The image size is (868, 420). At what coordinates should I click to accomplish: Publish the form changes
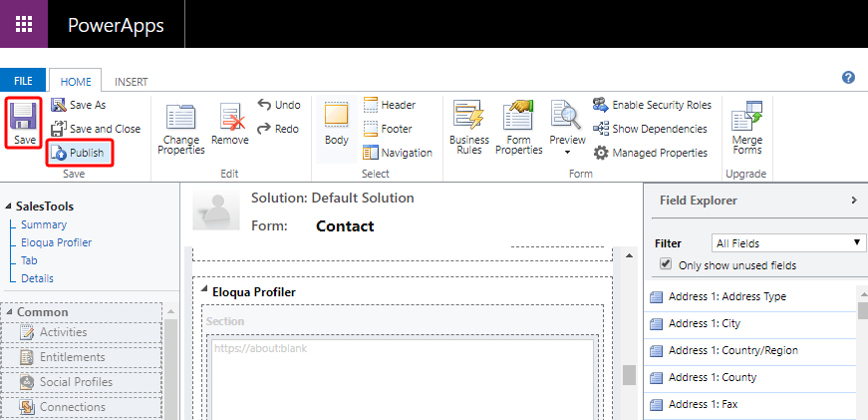80,153
